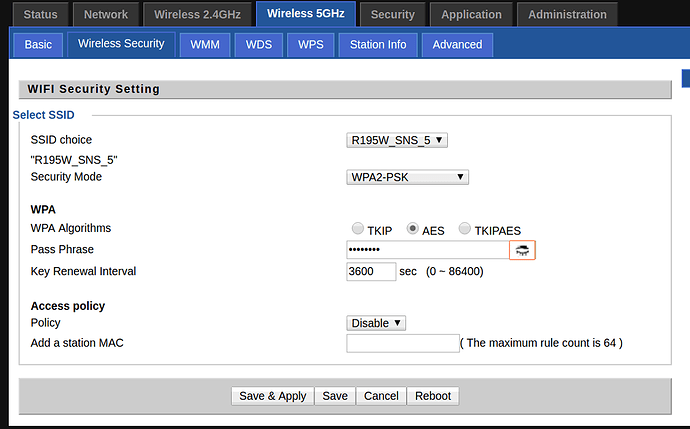View the Station Info sub-tab
Screen dimensions: 690x429
pos(377,45)
